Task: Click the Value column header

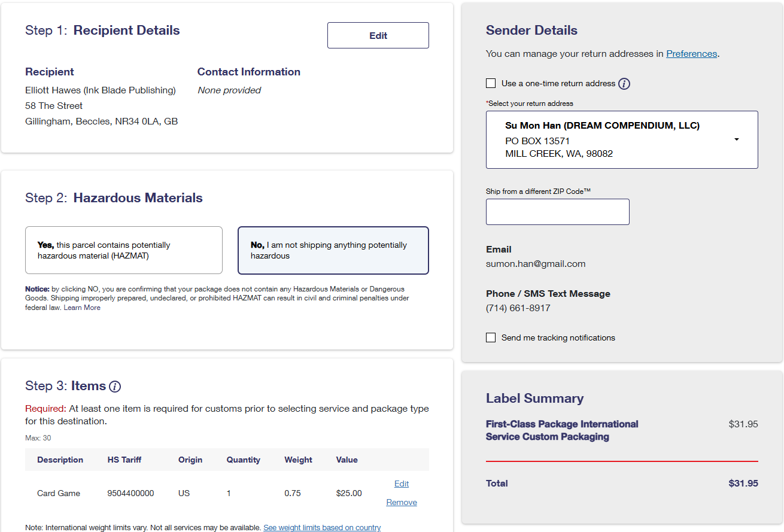Action: (x=347, y=460)
